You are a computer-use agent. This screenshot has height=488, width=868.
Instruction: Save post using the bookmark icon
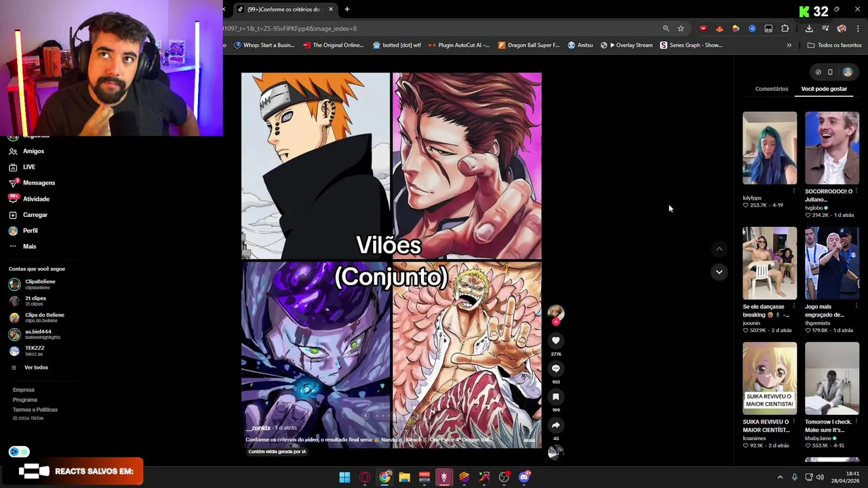point(555,397)
